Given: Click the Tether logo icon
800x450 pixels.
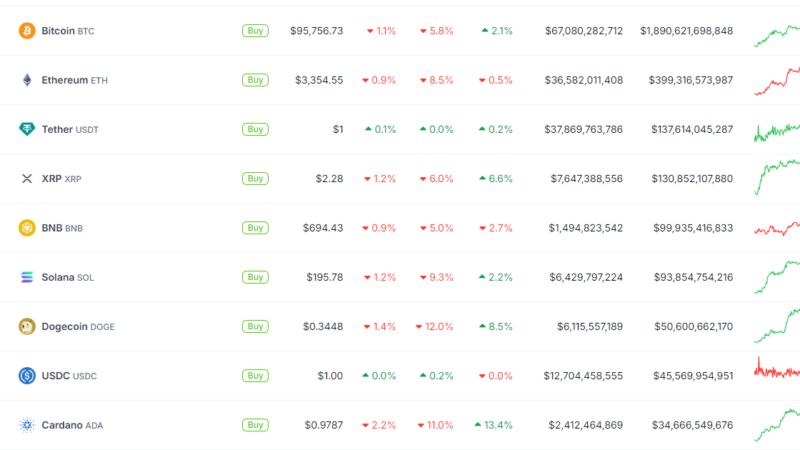Looking at the screenshot, I should [27, 129].
